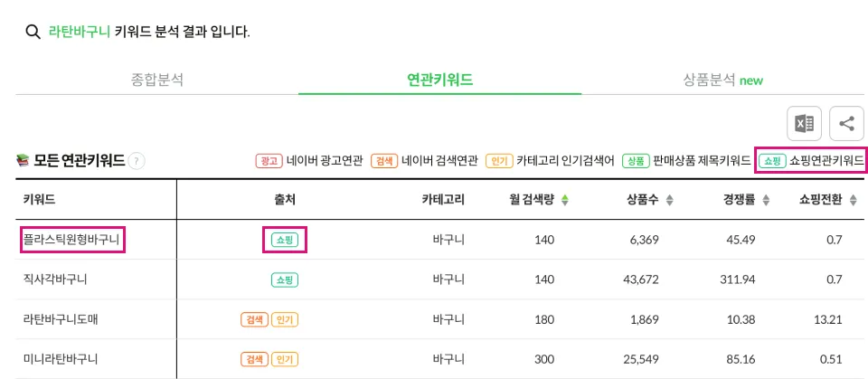The height and width of the screenshot is (379, 868).
Task: Open the 플라스틱원형바구니 keyword
Action: coord(71,240)
